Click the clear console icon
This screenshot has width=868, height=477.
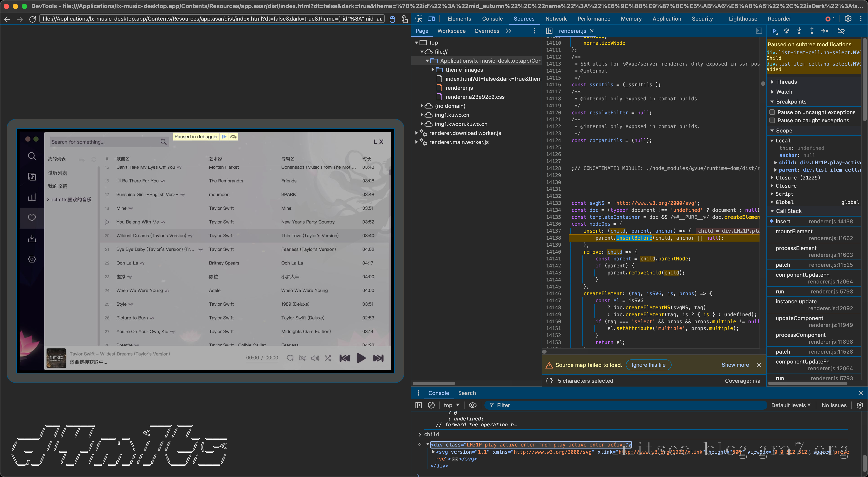(x=431, y=405)
